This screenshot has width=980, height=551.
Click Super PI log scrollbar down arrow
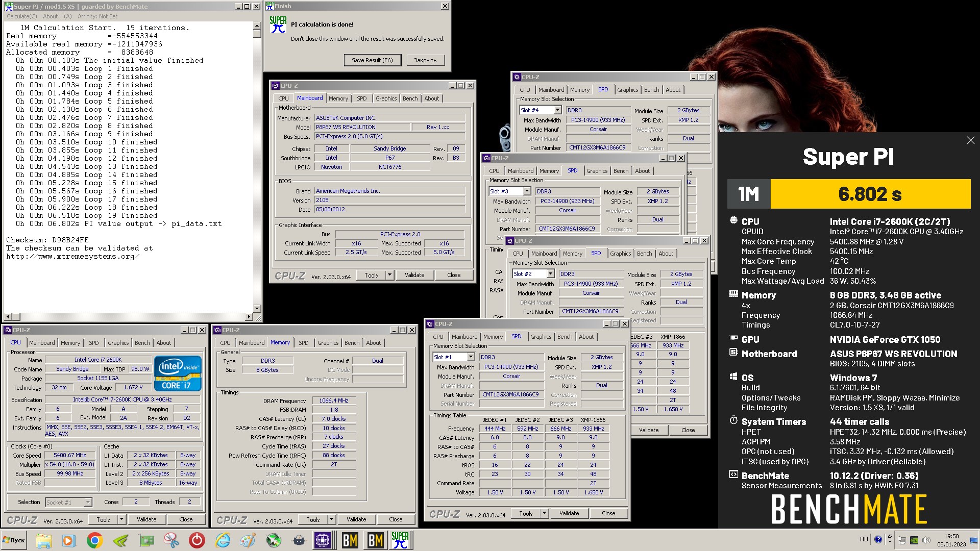pyautogui.click(x=257, y=309)
